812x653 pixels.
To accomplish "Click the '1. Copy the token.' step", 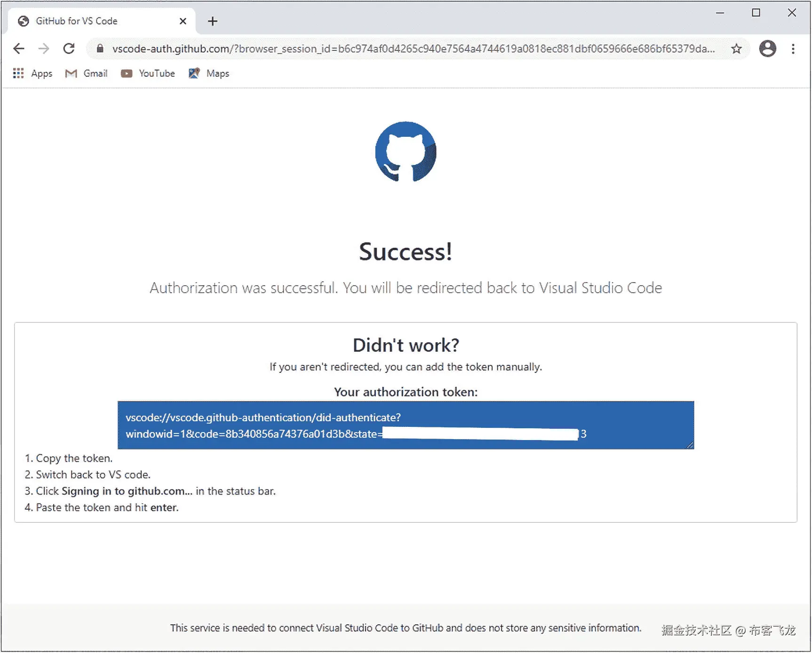I will click(x=69, y=458).
